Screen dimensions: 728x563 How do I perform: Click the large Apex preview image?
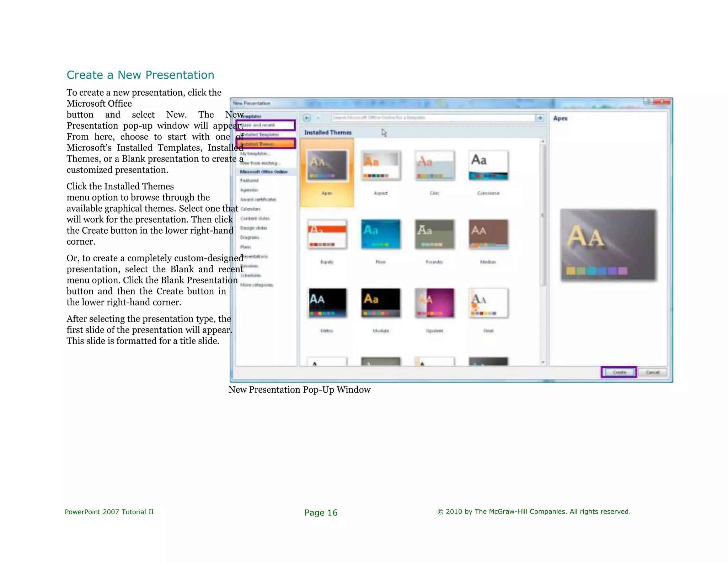pyautogui.click(x=608, y=245)
